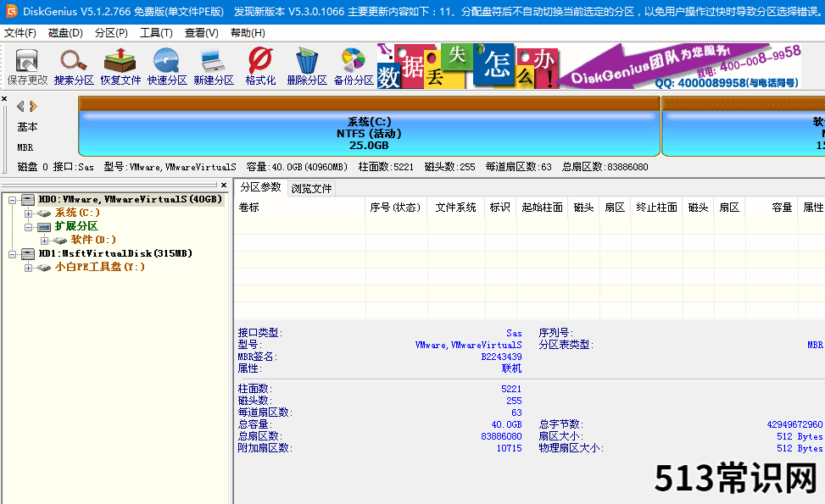The width and height of the screenshot is (825, 504).
Task: Click the Save Changes (保存更改) toolbar icon
Action: [x=27, y=67]
